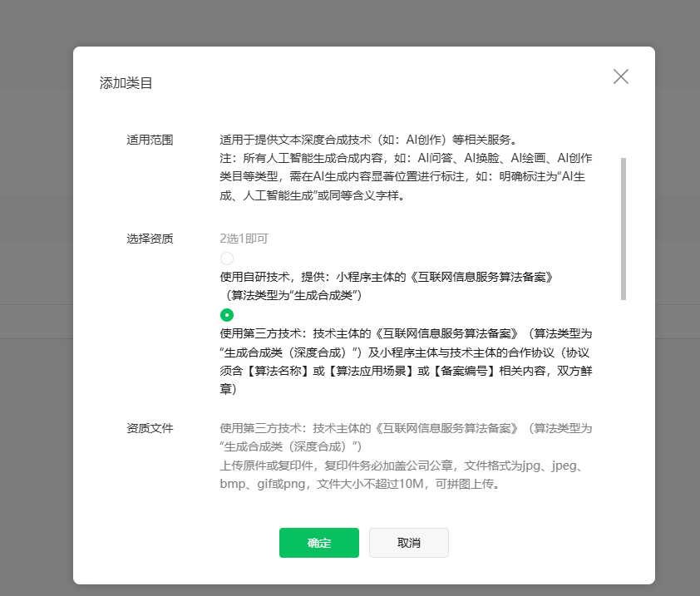Close the 添加类目 dialog with the X icon
700x596 pixels.
coord(620,76)
